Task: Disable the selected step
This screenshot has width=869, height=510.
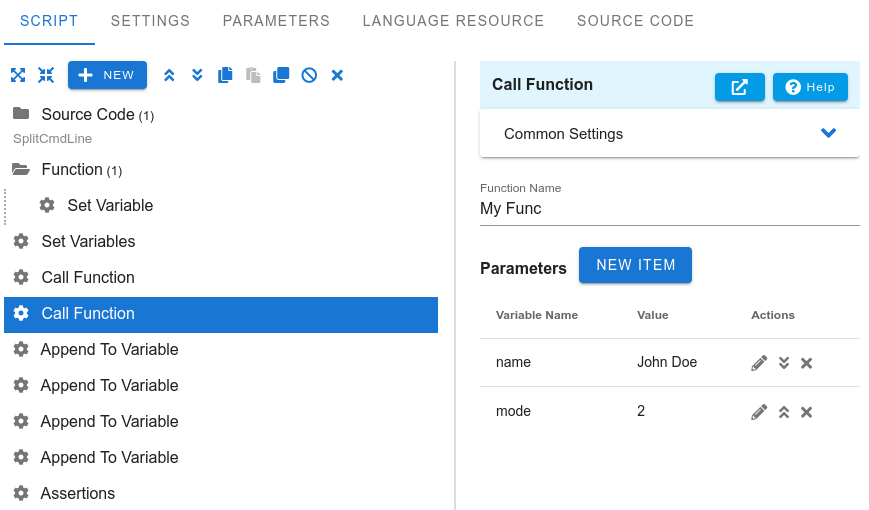Action: pyautogui.click(x=309, y=75)
